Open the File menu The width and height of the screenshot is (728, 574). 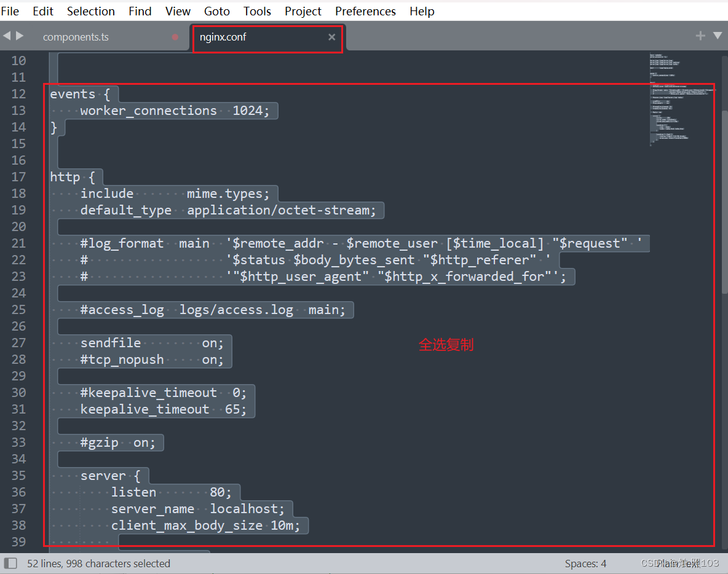tap(10, 11)
